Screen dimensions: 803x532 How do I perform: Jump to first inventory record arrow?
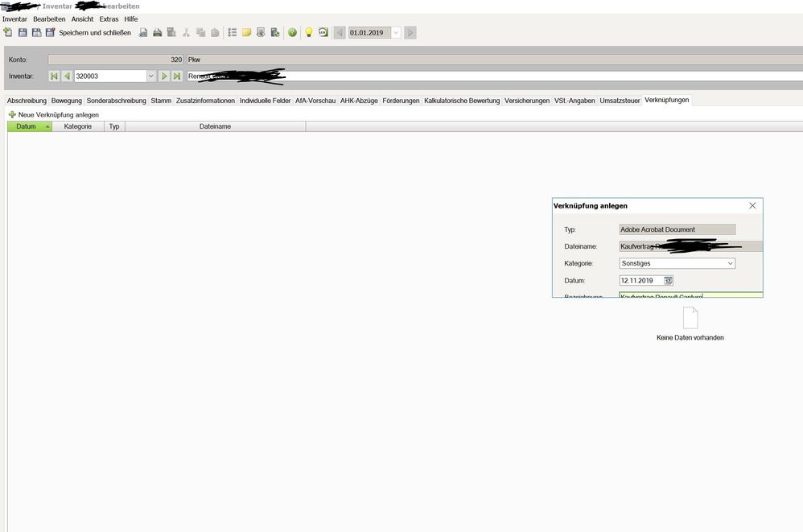click(x=54, y=76)
